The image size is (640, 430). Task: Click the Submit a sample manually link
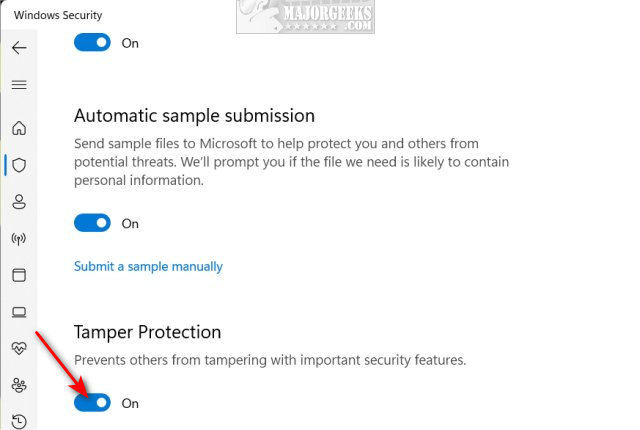(148, 267)
